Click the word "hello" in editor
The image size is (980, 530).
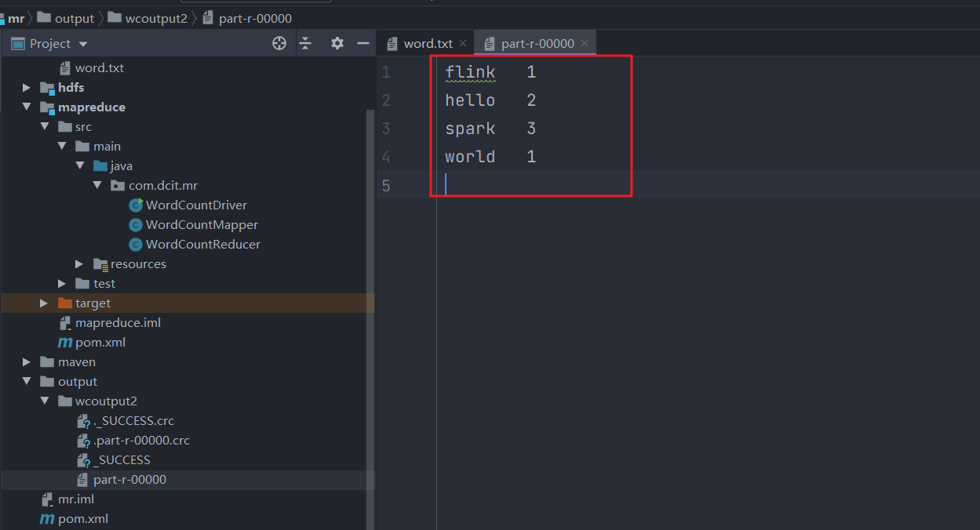pyautogui.click(x=470, y=100)
